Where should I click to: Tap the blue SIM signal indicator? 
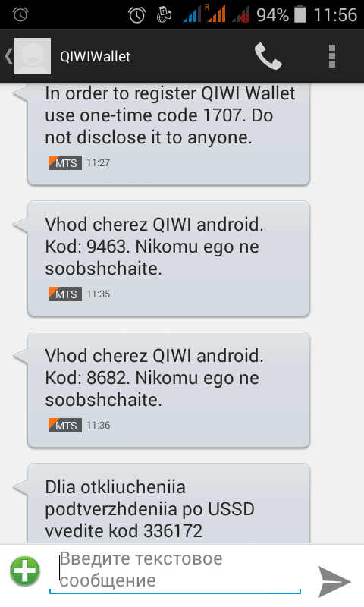pos(193,14)
